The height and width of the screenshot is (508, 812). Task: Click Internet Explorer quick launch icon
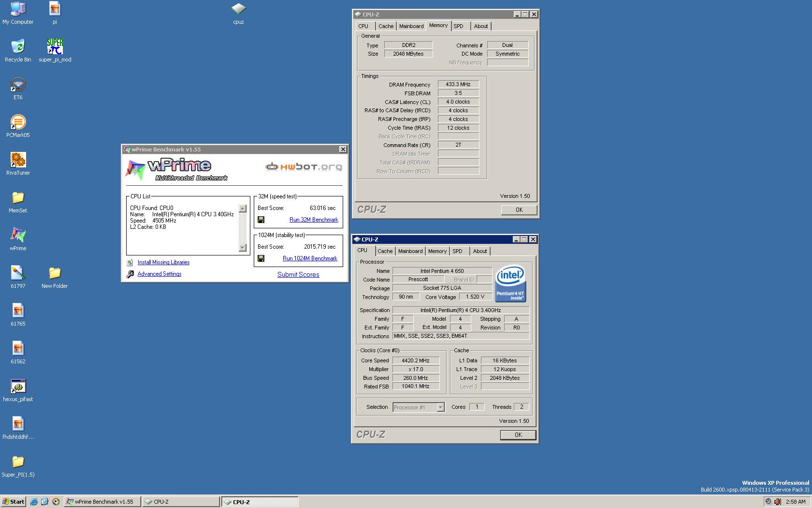coord(34,502)
